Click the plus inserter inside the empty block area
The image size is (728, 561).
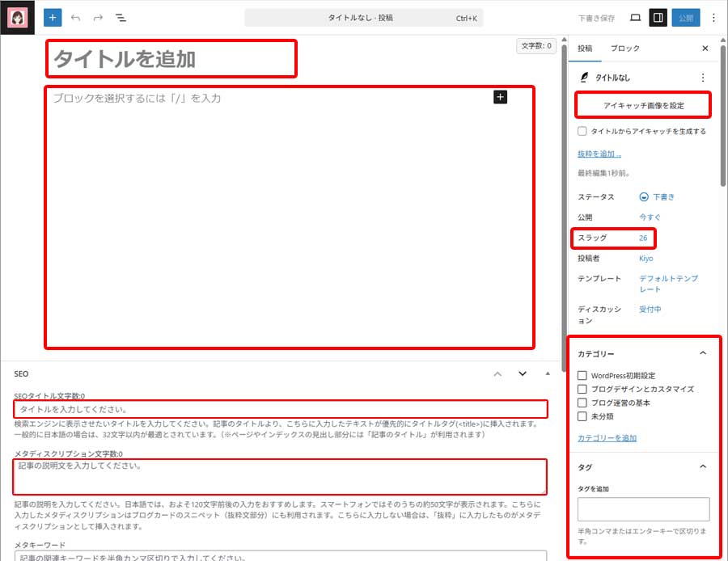click(x=501, y=97)
